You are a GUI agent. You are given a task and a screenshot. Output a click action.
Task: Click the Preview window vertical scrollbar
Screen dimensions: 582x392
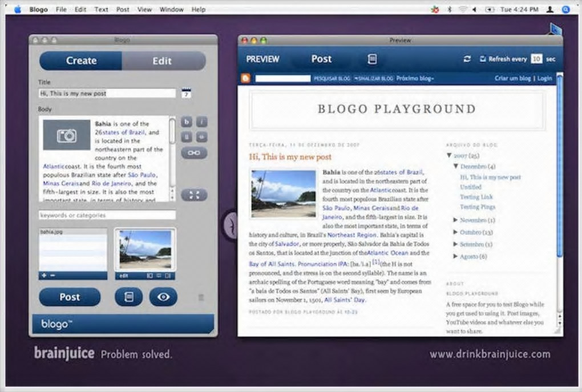pos(560,165)
